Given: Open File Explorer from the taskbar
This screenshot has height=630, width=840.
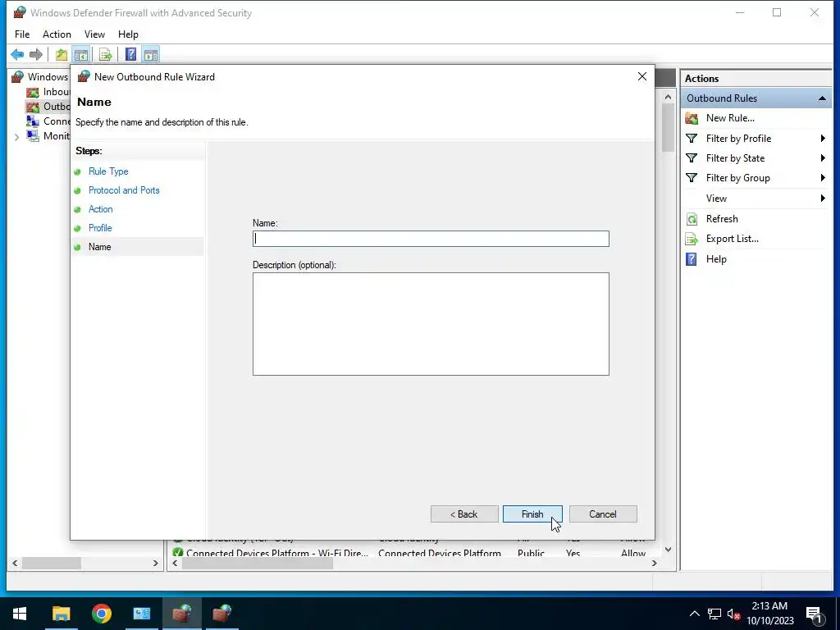Looking at the screenshot, I should coord(61,614).
